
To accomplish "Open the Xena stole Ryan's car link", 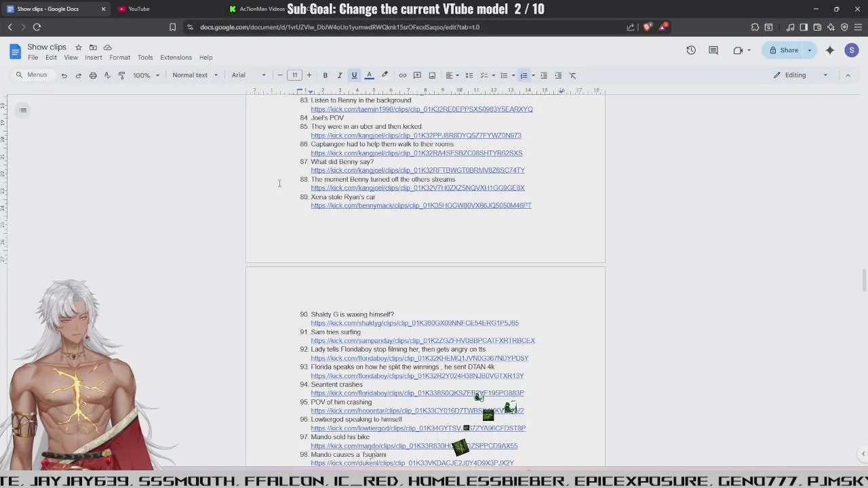I will point(421,205).
